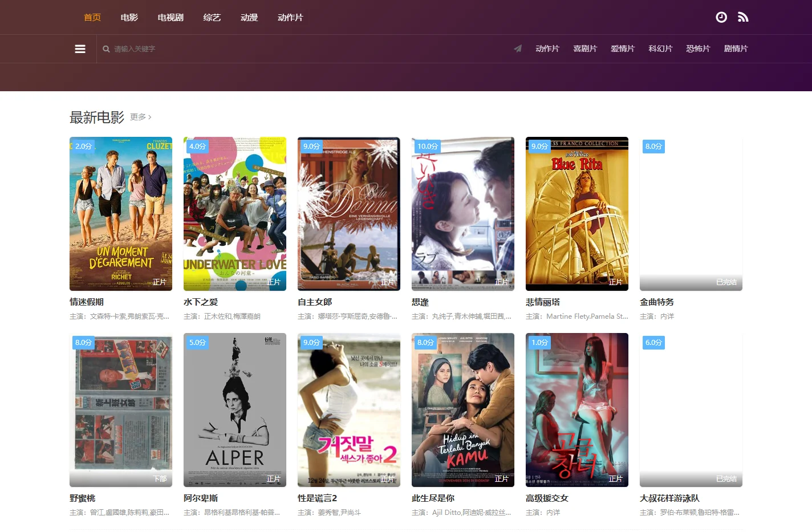Open the hamburger menu icon

coord(80,49)
